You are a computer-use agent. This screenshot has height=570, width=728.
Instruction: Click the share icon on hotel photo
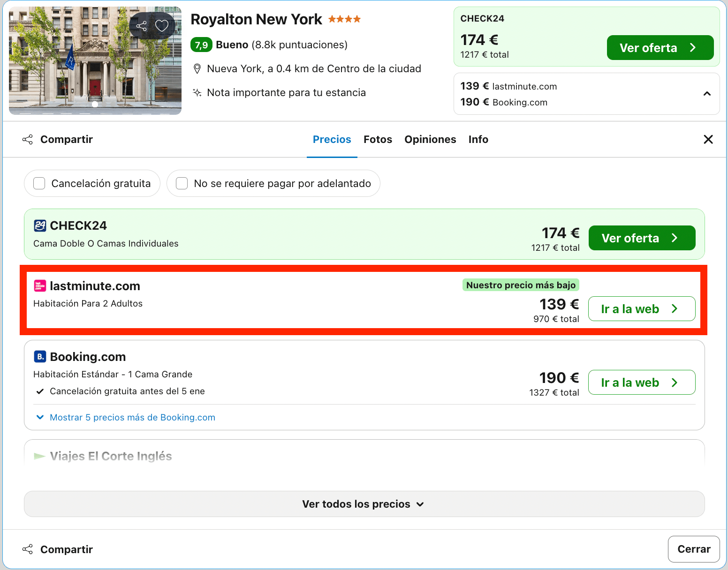click(x=142, y=26)
